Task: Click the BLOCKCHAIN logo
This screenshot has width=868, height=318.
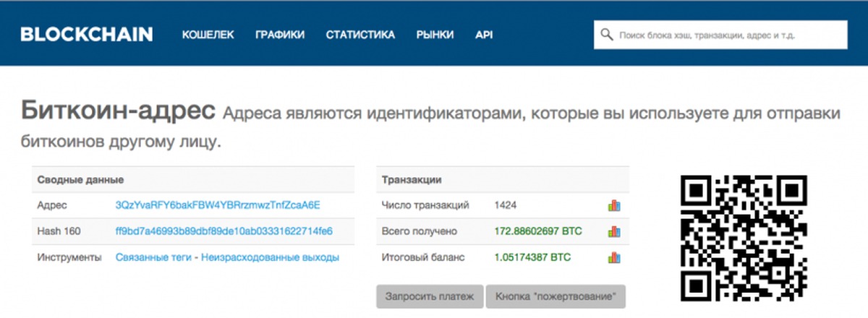Action: point(86,34)
